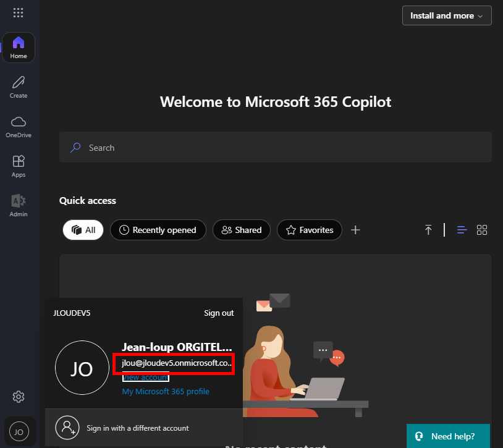Click the Quick access heading
This screenshot has height=448, width=503.
pos(88,201)
